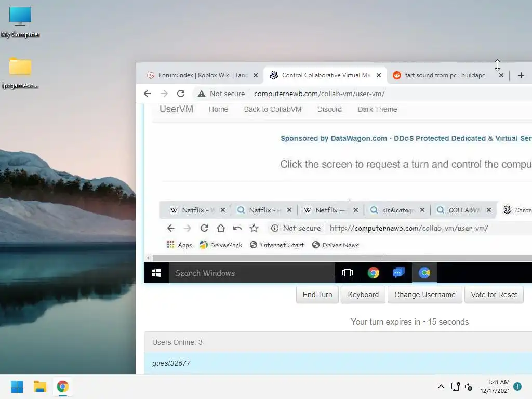Close Control Collaborative Virtual Machines tab
Viewport: 532px width, 399px height.
379,75
